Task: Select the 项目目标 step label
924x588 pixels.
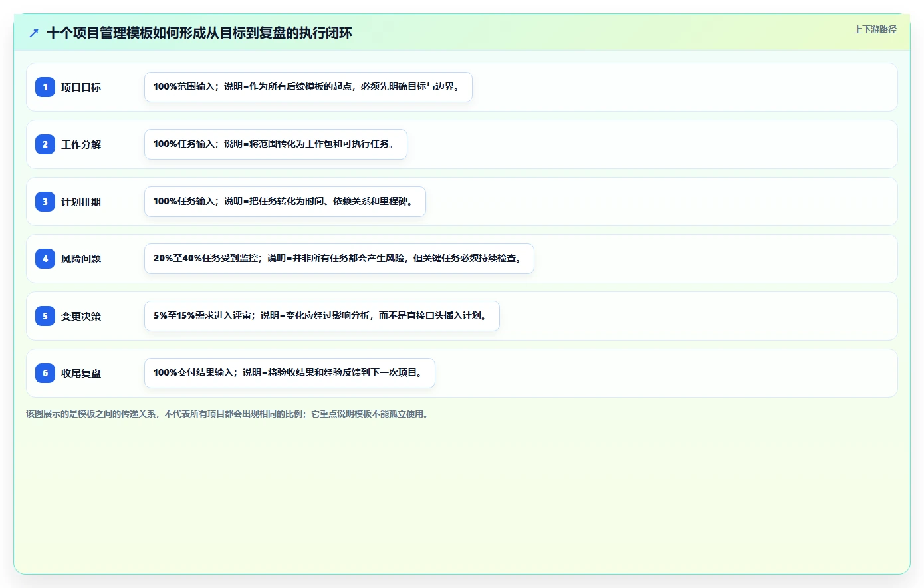Action: click(x=81, y=87)
